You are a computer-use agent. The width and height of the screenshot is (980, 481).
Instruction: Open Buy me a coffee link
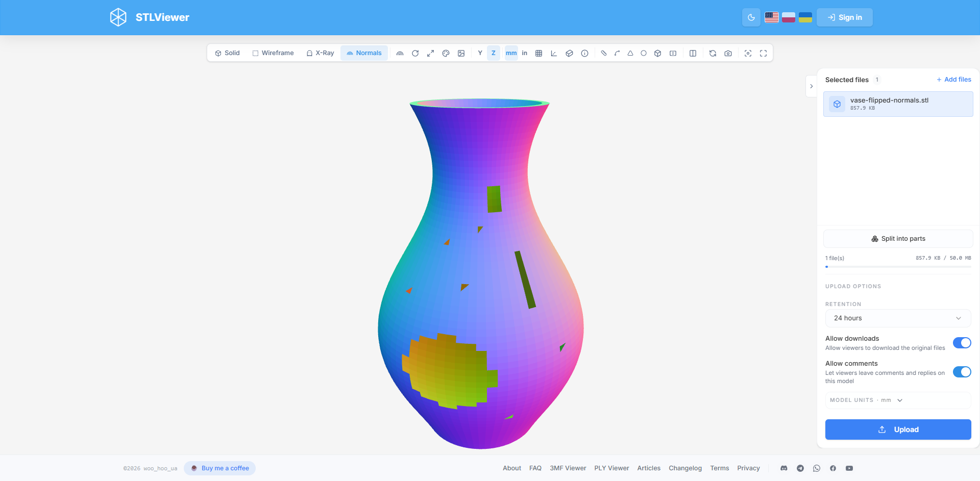coord(219,468)
